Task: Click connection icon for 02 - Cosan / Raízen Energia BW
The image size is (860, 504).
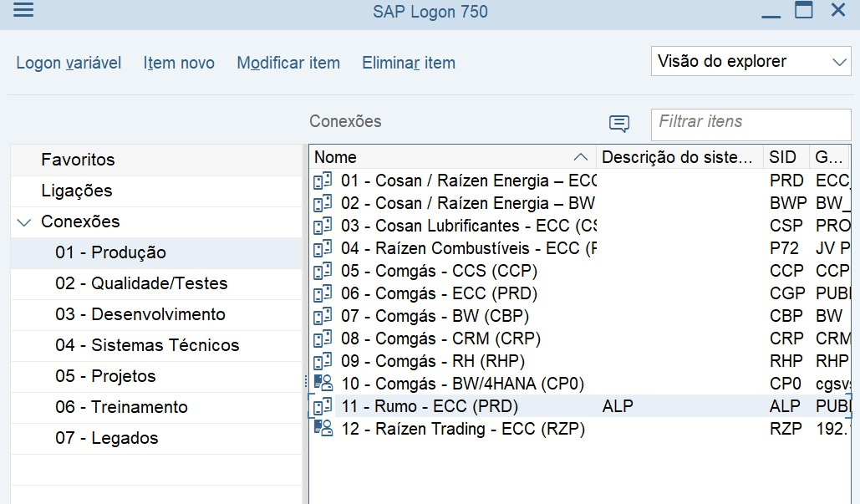Action: point(323,203)
